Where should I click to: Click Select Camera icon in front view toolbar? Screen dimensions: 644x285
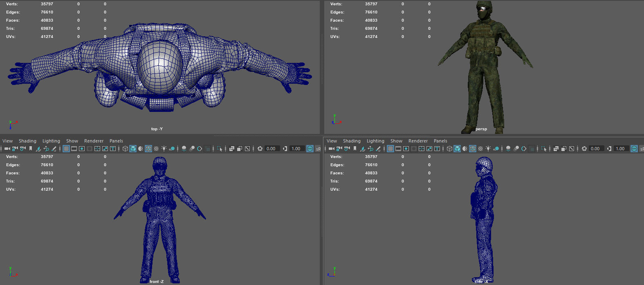tap(7, 149)
